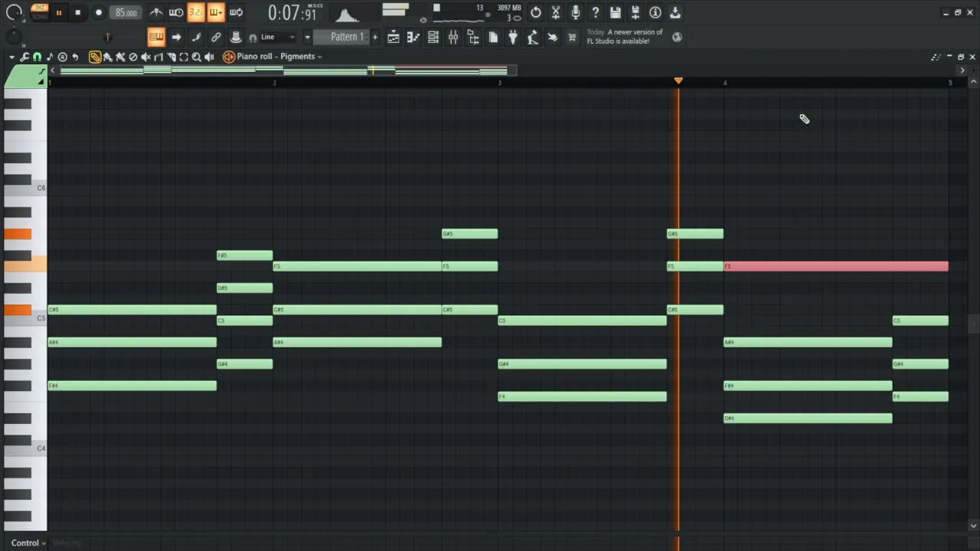This screenshot has width=980, height=551.
Task: Click the 85.000 tempo field
Action: (x=126, y=12)
